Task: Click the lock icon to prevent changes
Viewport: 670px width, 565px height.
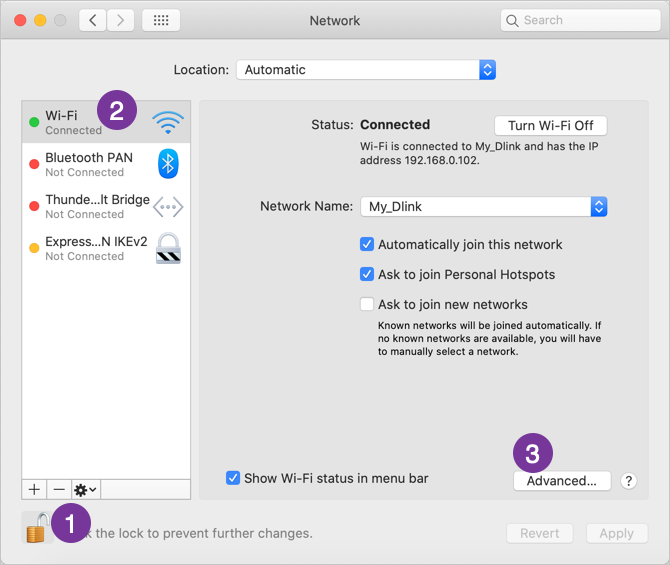Action: 35,528
